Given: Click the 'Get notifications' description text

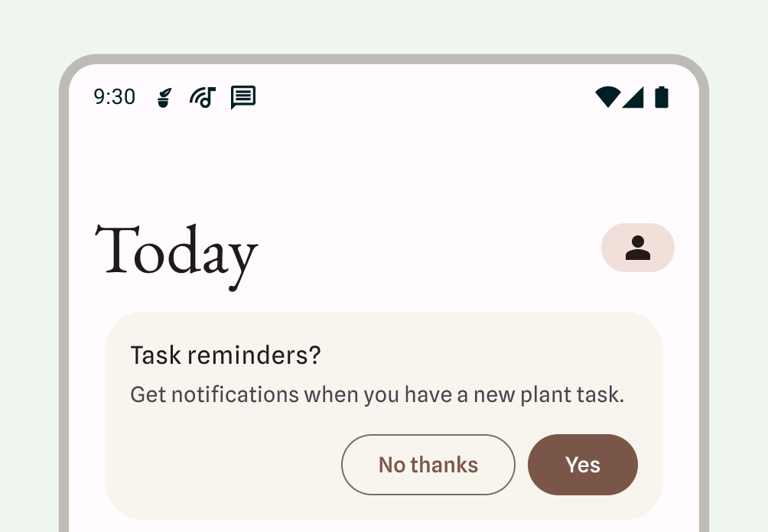Looking at the screenshot, I should (x=377, y=394).
